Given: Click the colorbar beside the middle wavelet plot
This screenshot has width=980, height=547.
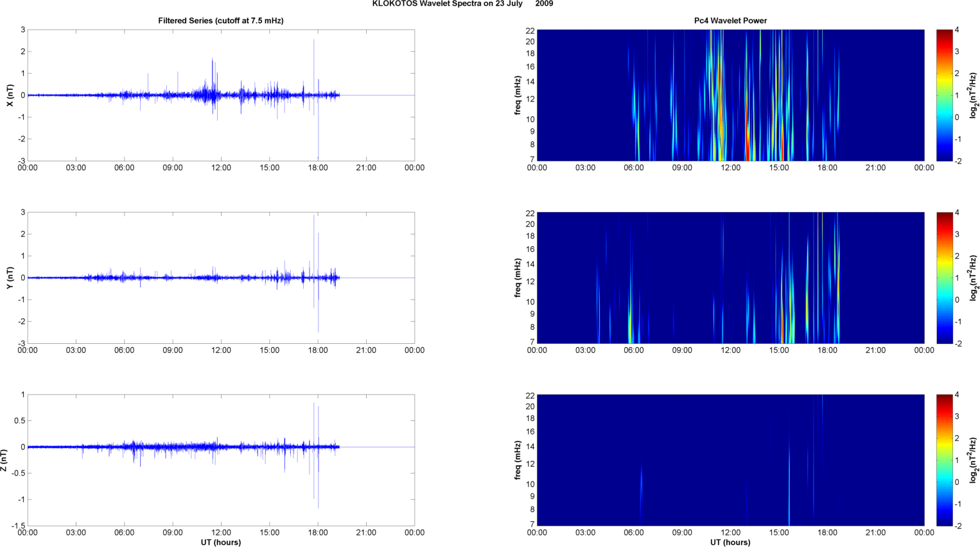Looking at the screenshot, I should (x=944, y=278).
